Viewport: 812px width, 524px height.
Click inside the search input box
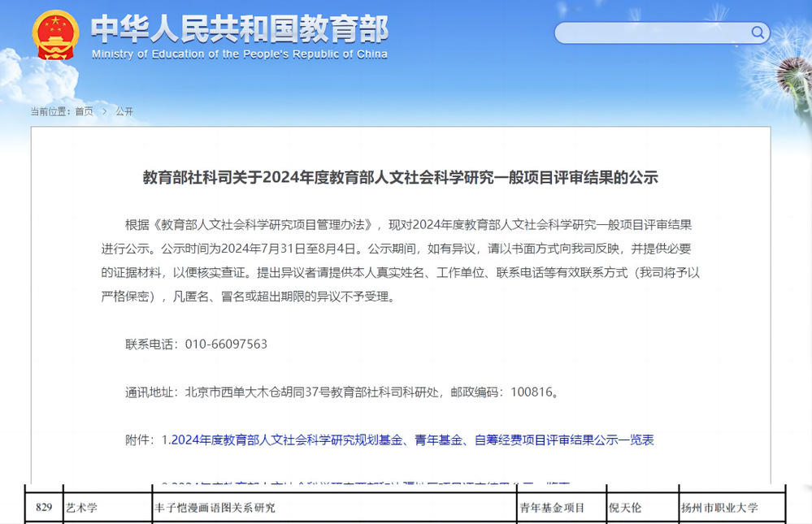pos(650,33)
